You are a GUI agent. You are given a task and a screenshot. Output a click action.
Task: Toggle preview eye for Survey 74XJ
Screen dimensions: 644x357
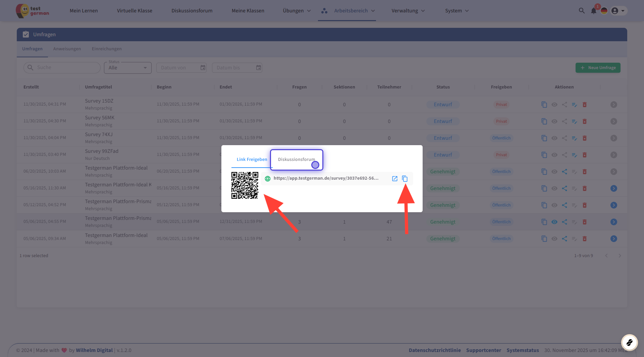[554, 138]
